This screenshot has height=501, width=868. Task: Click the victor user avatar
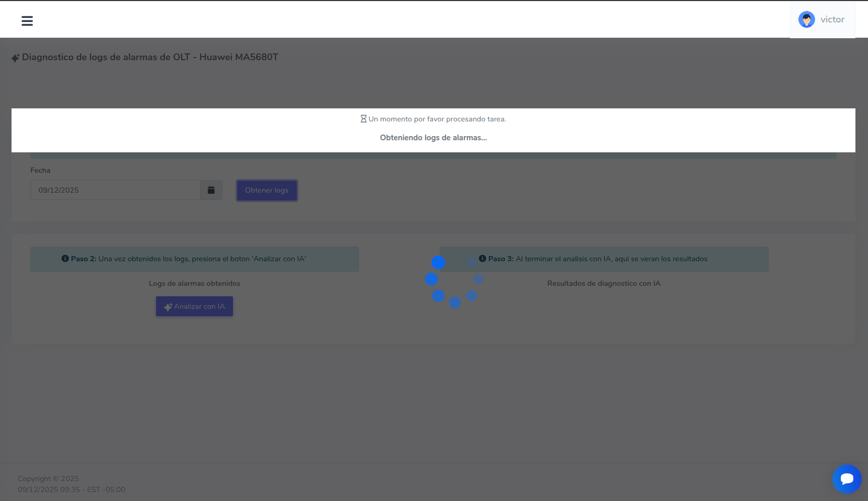click(x=806, y=20)
